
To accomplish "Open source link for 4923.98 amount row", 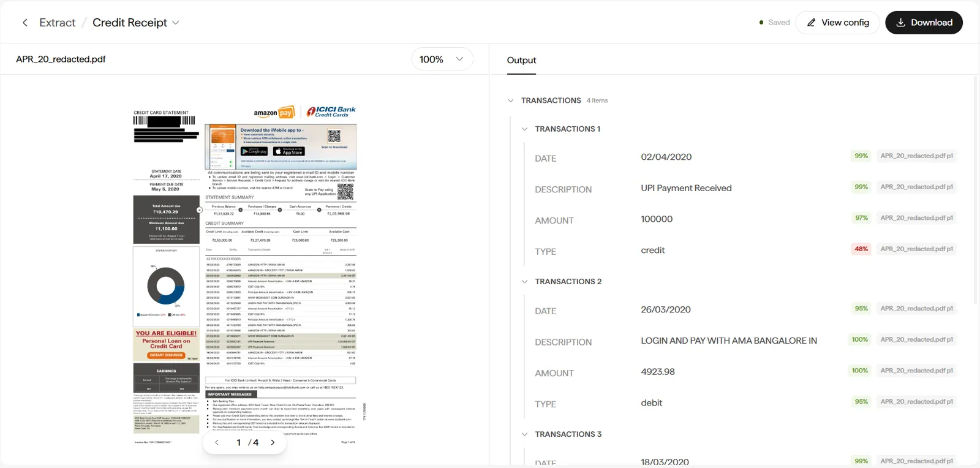I will coord(916,370).
